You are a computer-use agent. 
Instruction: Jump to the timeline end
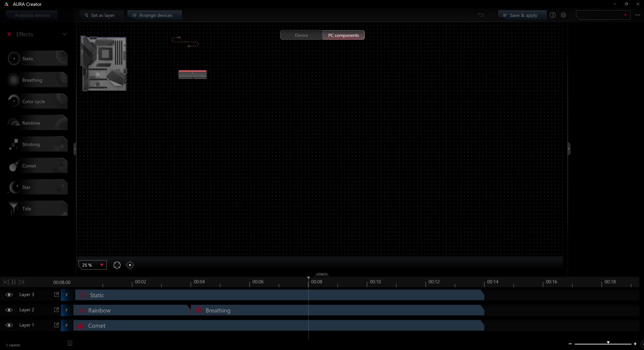coord(22,282)
